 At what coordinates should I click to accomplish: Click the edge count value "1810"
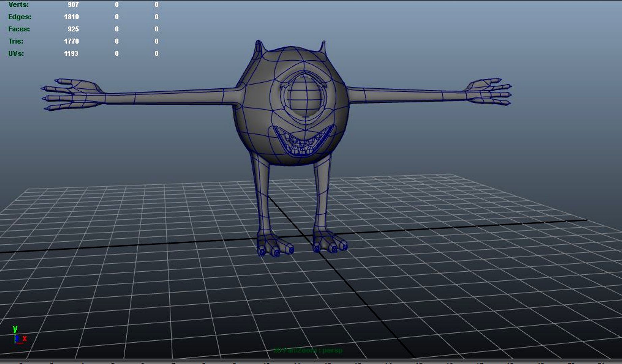tap(71, 17)
